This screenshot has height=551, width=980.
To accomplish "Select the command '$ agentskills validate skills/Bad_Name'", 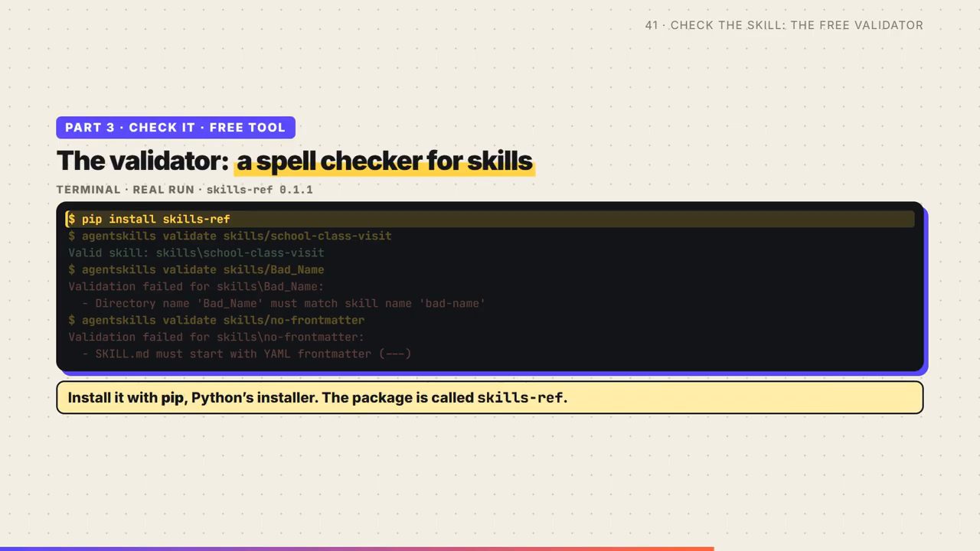I will coord(196,269).
